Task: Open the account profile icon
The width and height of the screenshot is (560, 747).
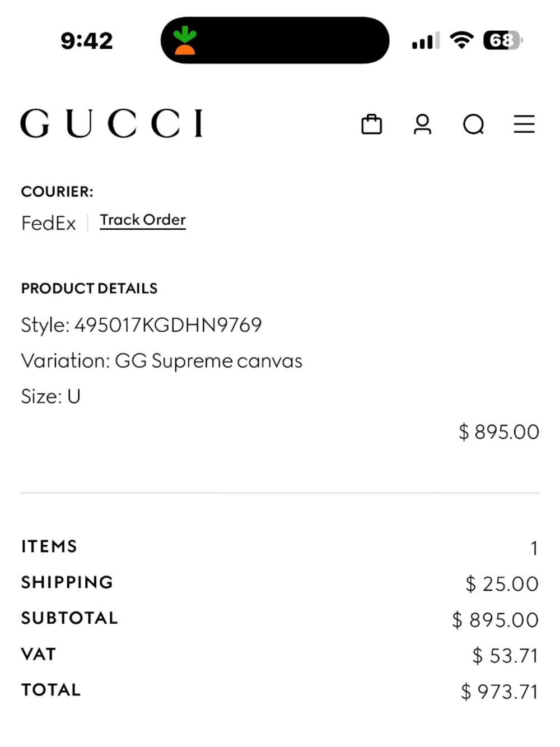Action: tap(423, 124)
